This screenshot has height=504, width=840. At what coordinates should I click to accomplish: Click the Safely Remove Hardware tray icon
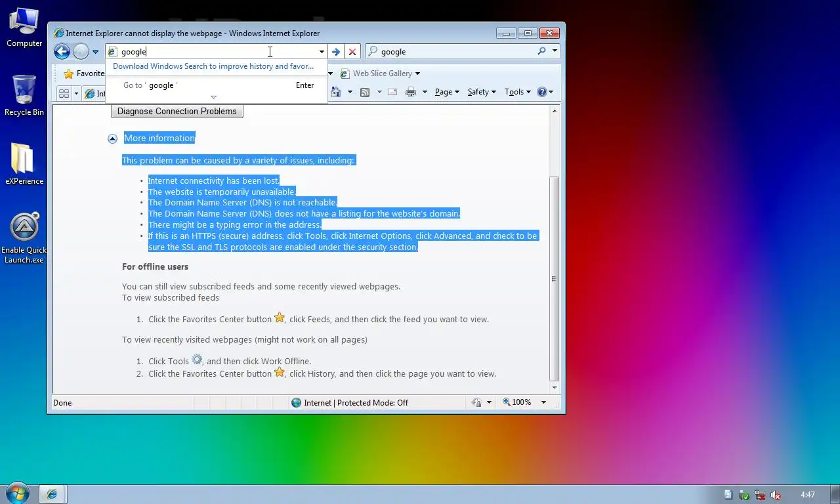[744, 495]
